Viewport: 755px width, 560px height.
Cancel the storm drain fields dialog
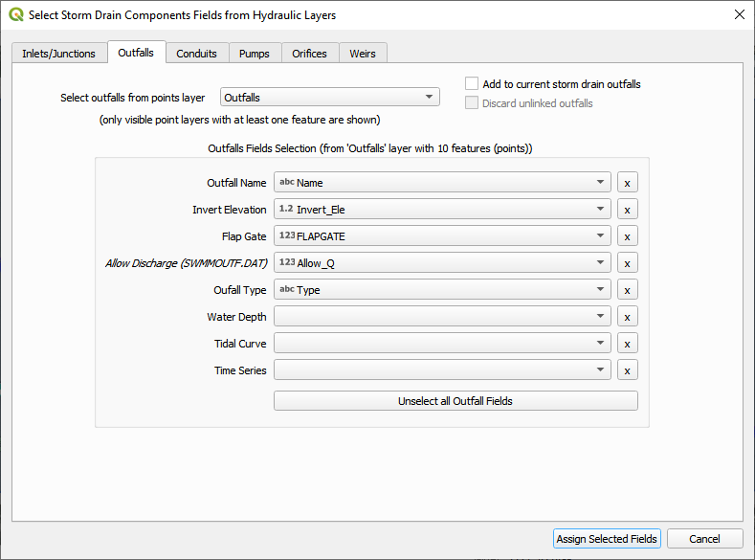click(704, 539)
